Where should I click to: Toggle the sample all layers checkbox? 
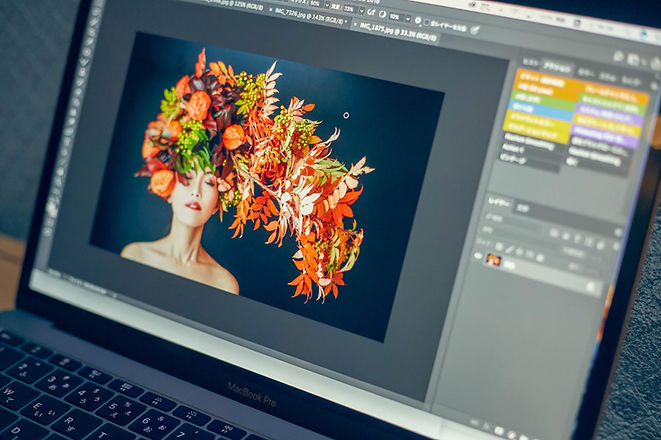tap(427, 23)
